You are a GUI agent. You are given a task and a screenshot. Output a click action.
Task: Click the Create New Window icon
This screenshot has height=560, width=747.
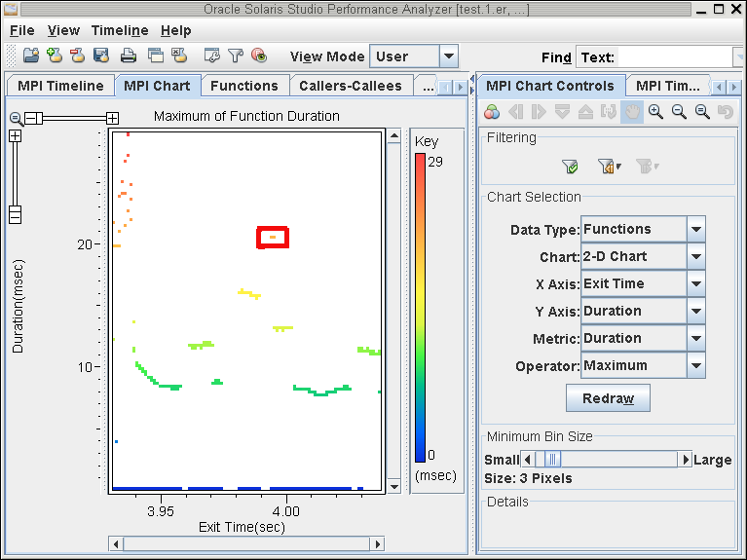155,56
